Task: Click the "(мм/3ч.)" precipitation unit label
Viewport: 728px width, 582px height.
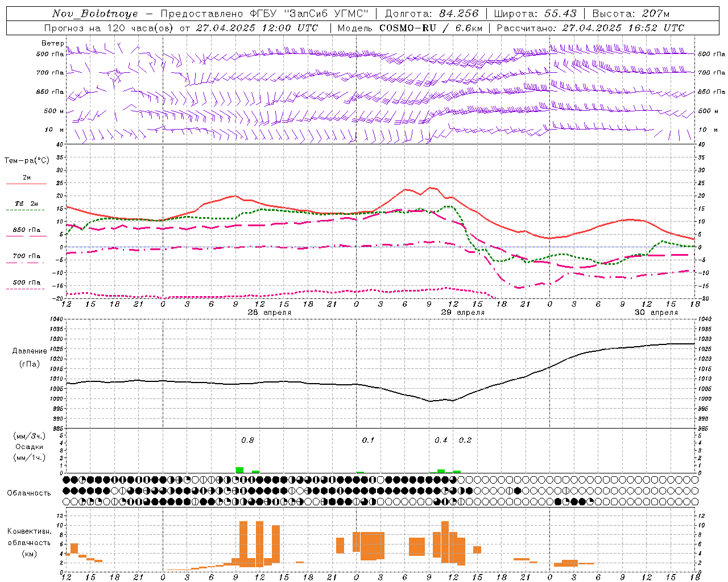Action: [29, 436]
